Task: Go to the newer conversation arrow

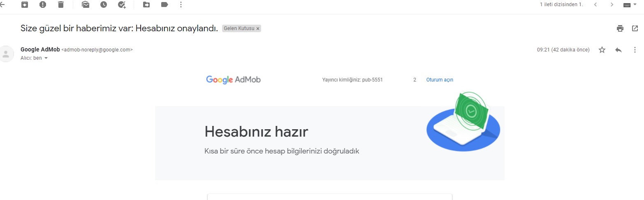Action: coord(595,5)
